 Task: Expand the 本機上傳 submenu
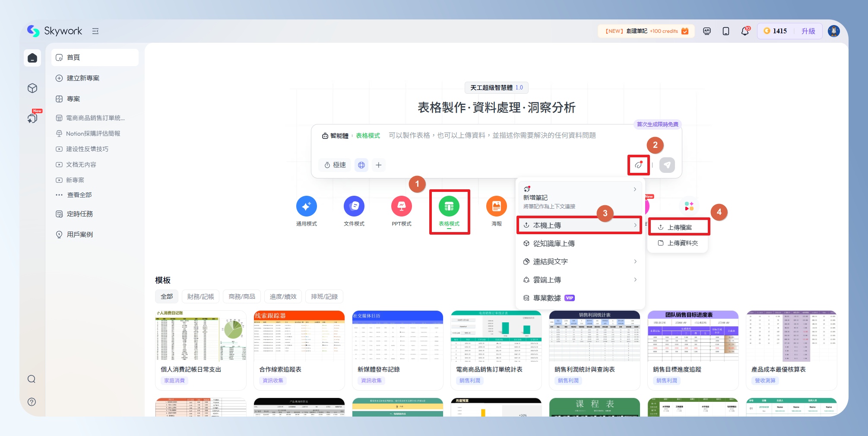(579, 225)
